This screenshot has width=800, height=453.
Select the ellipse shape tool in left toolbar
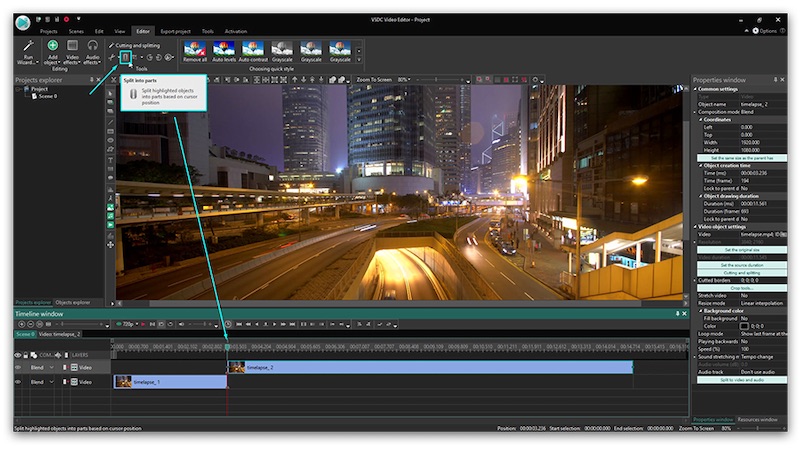pyautogui.click(x=110, y=140)
